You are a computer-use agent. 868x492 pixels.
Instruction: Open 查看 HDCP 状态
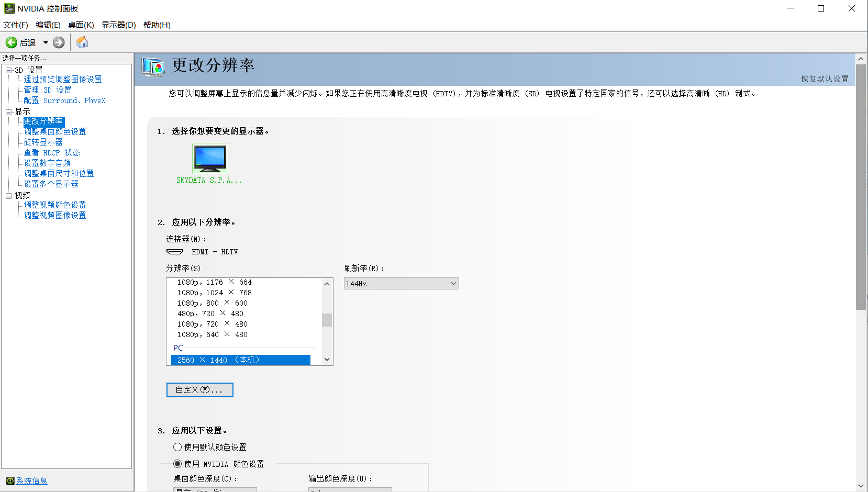click(52, 152)
